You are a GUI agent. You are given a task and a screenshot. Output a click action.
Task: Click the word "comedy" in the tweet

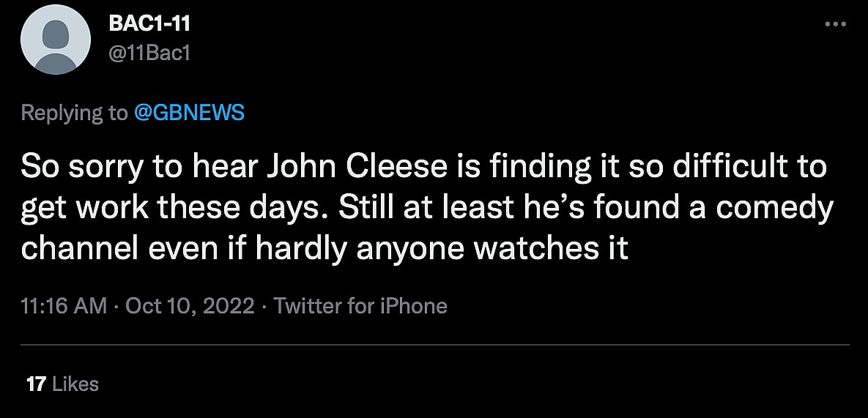(774, 208)
